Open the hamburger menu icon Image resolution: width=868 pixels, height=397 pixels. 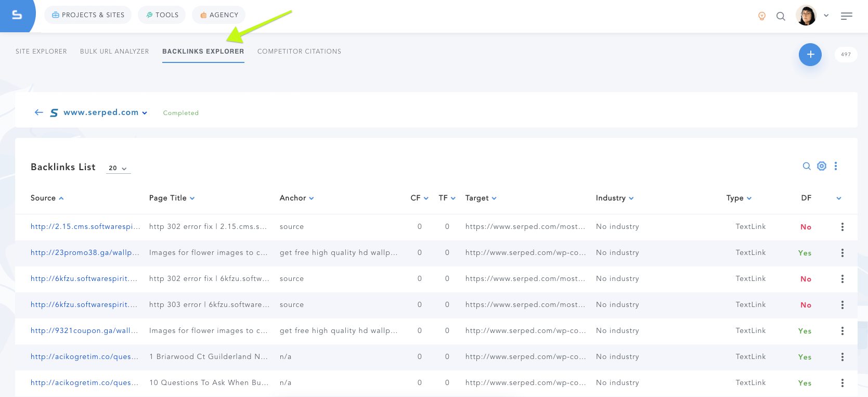point(847,16)
